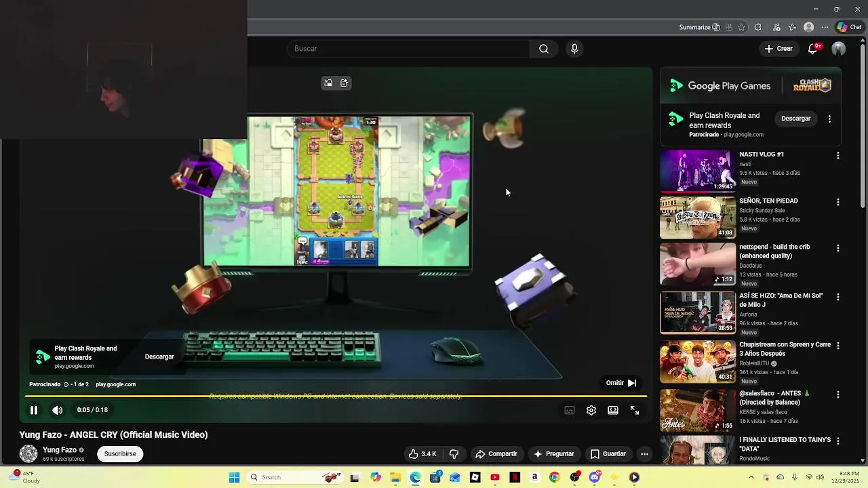This screenshot has height=488, width=868.
Task: Open the browser profile avatar
Action: point(808,27)
